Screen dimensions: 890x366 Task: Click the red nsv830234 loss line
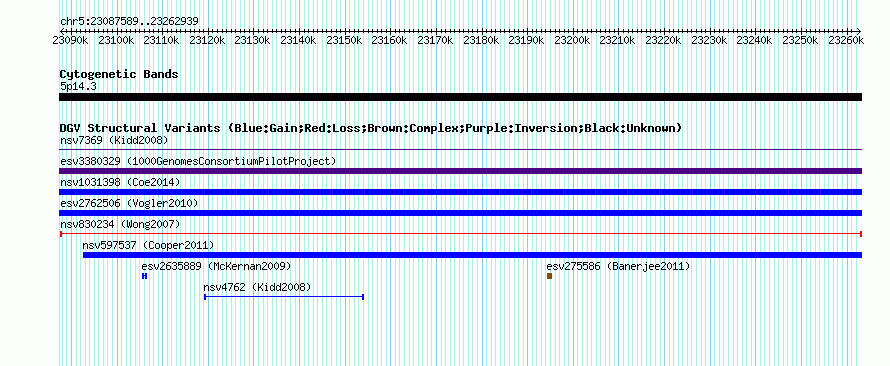(460, 234)
